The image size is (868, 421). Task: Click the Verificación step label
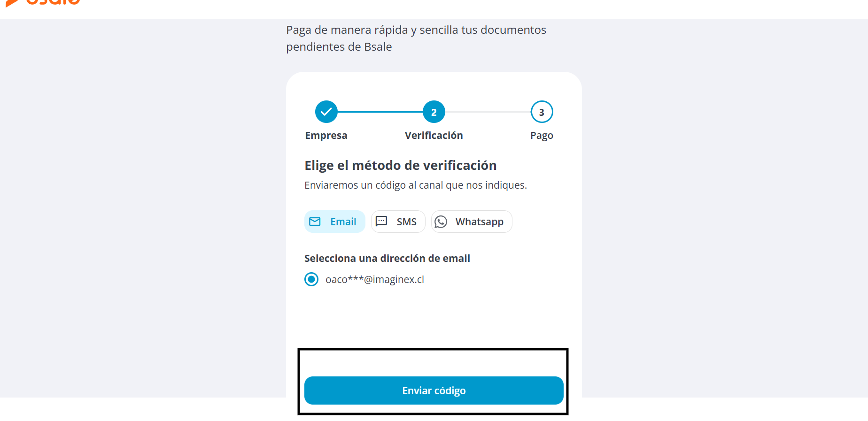[434, 136]
